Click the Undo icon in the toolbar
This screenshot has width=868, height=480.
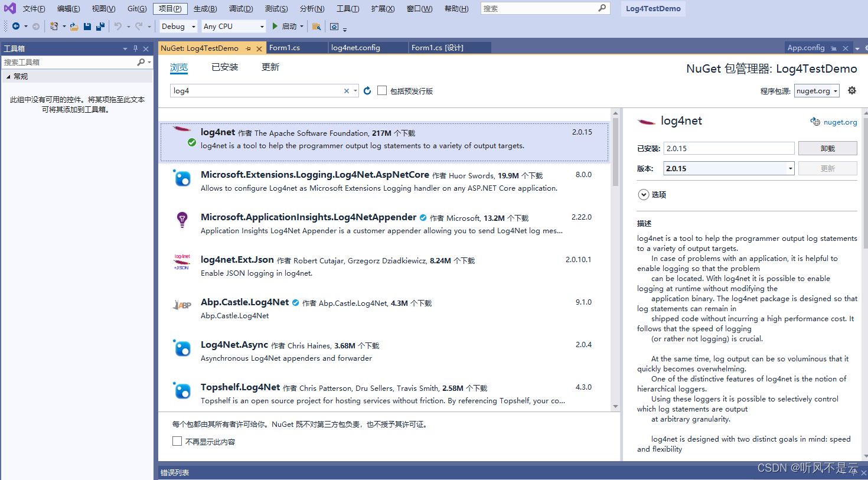click(118, 26)
